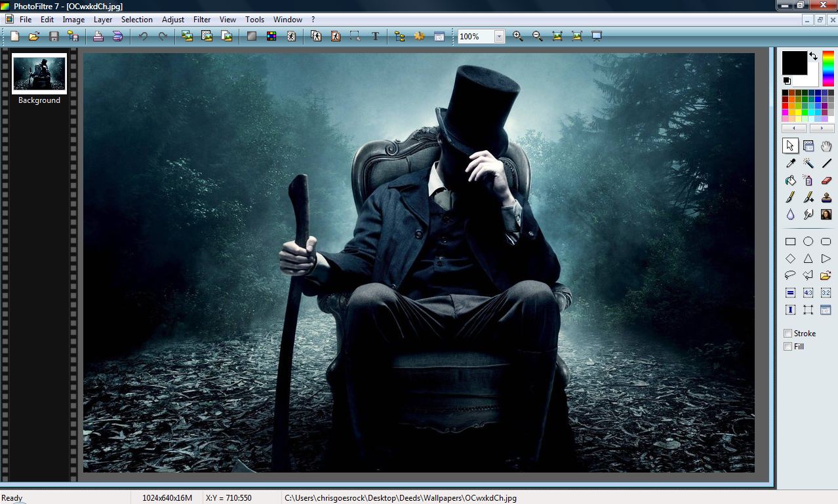Select the Pipette eyedropper tool
The image size is (838, 504).
(x=791, y=163)
